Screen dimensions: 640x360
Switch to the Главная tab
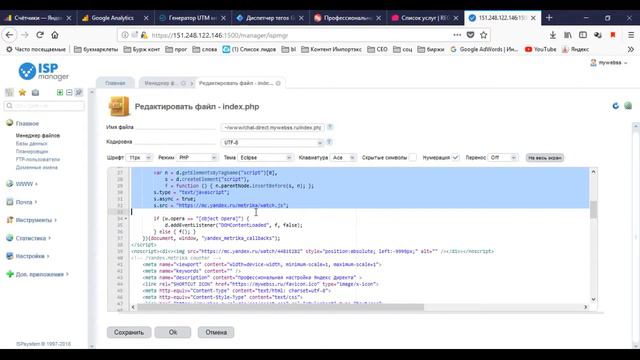pos(115,83)
